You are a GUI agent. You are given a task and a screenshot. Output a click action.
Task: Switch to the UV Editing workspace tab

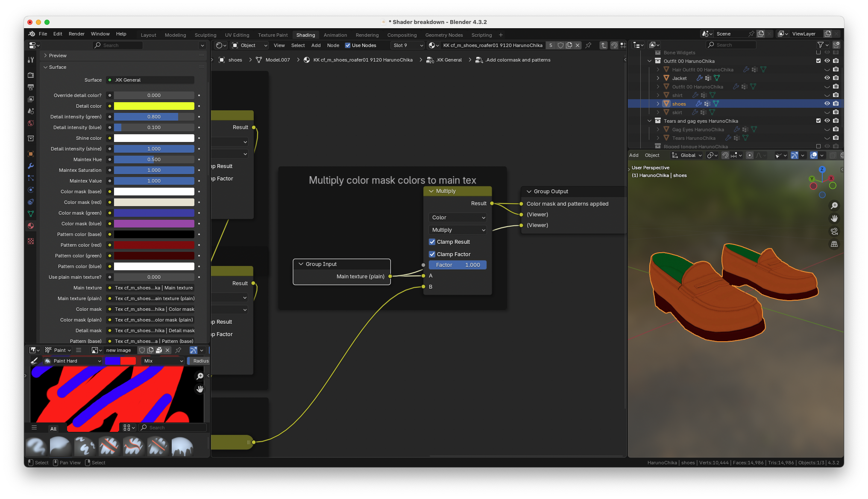click(x=237, y=35)
